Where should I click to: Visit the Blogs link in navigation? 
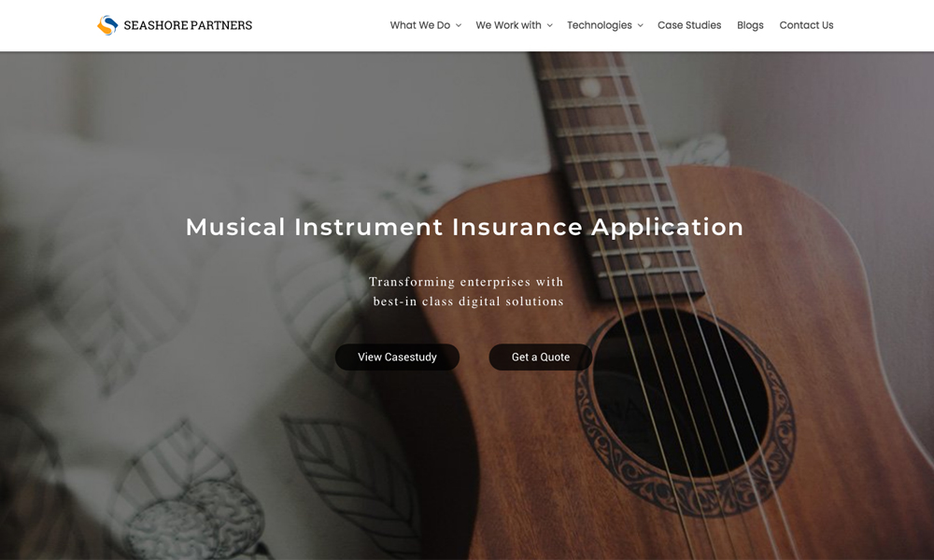(x=750, y=25)
